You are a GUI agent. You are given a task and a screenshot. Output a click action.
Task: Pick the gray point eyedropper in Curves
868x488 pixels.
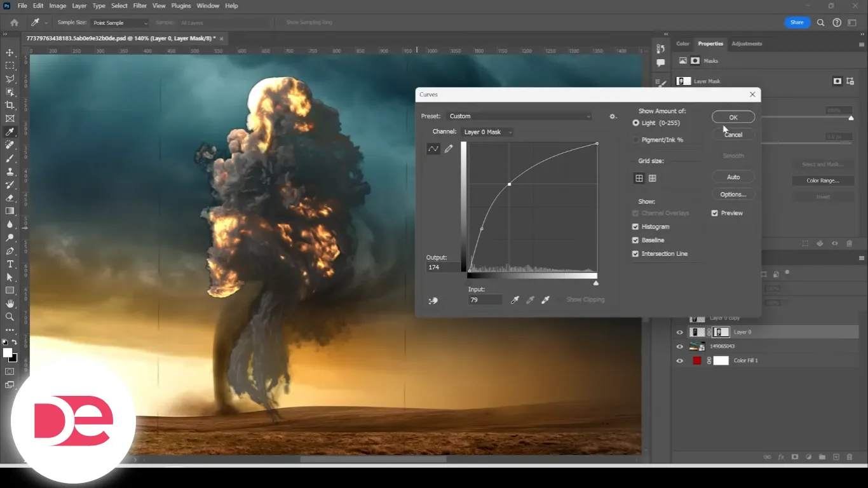(x=530, y=300)
